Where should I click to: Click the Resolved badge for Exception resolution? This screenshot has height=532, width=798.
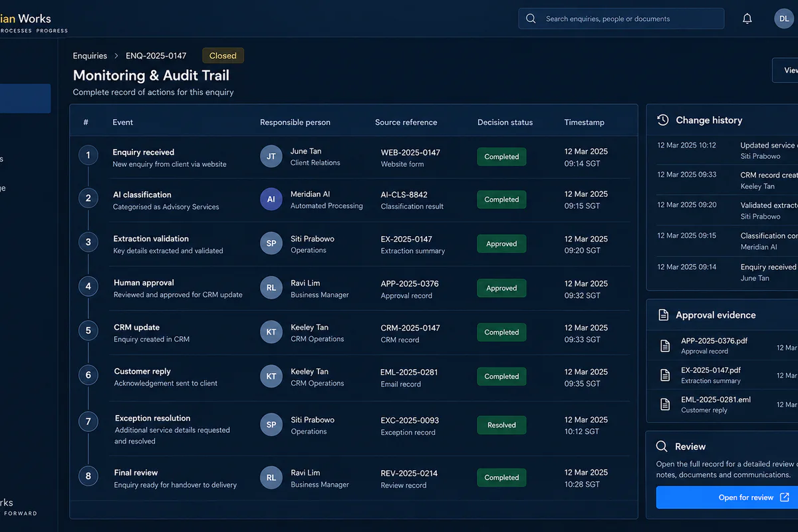[x=501, y=425]
